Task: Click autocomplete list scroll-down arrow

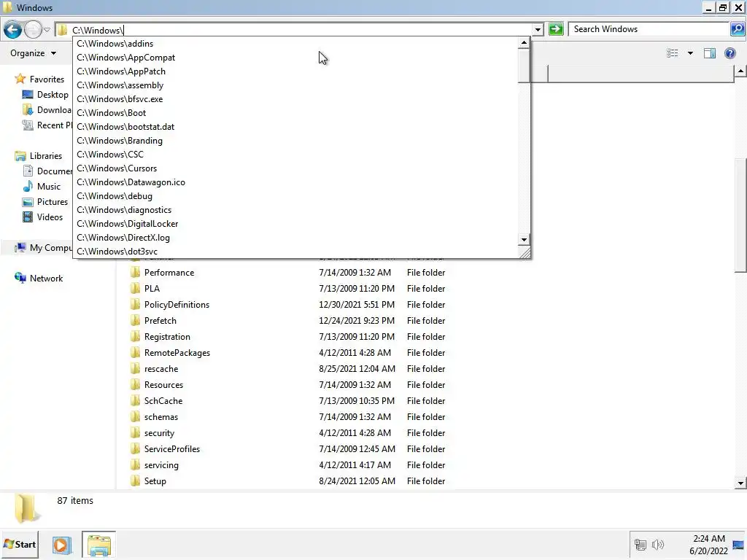Action: 524,239
